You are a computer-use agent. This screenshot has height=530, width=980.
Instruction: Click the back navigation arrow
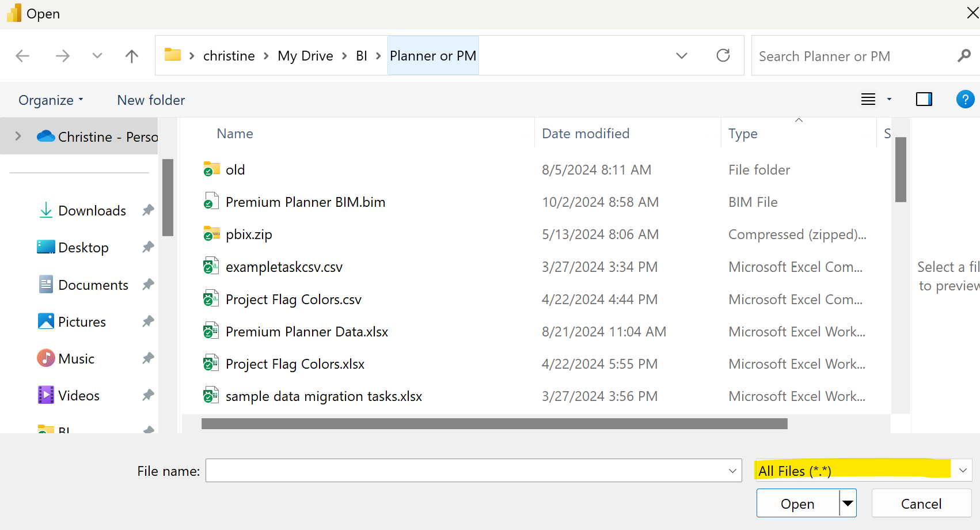point(22,55)
